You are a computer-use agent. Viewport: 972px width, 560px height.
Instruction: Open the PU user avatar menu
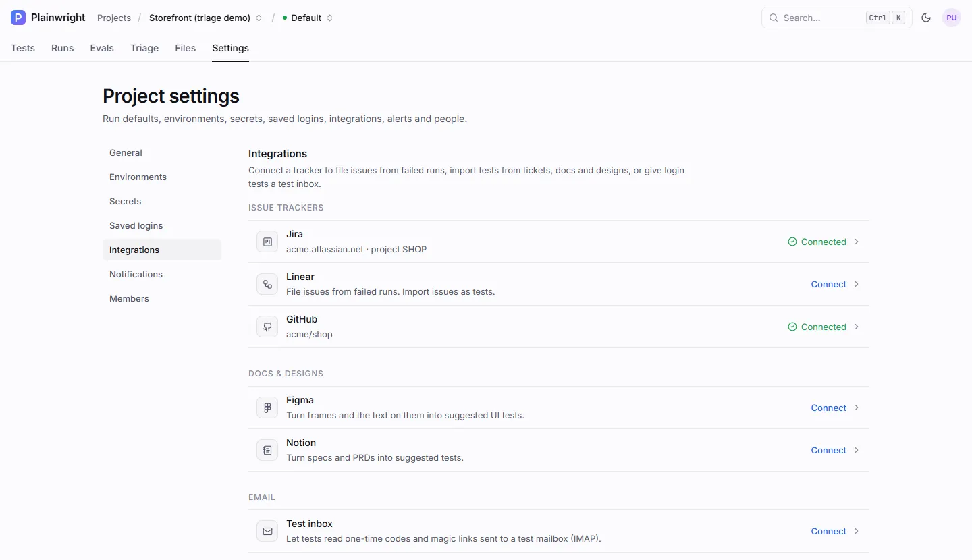[952, 18]
